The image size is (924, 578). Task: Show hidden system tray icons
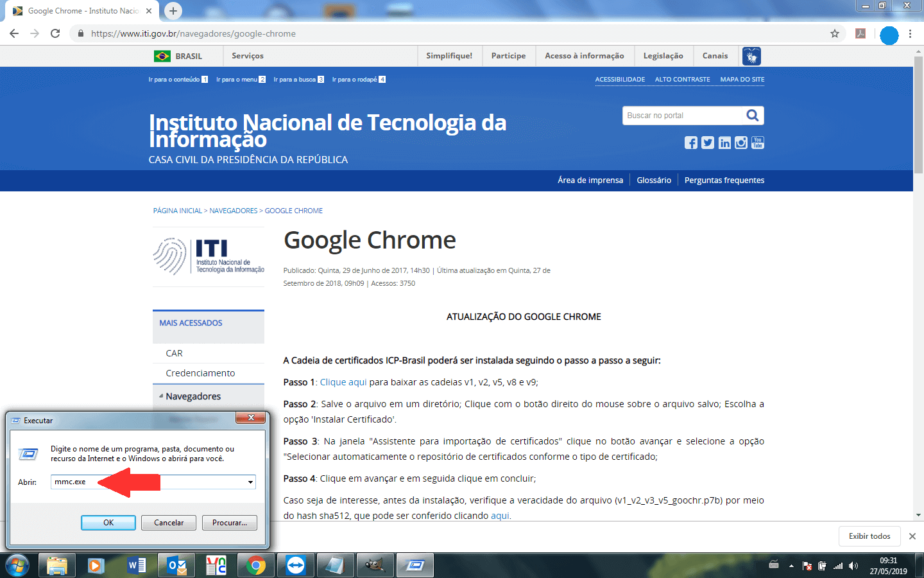(x=791, y=566)
